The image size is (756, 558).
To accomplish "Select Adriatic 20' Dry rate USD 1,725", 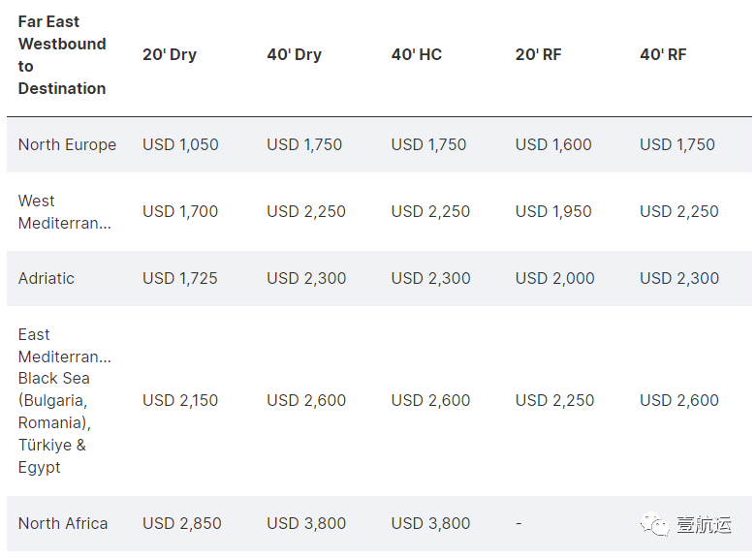I will 180,278.
